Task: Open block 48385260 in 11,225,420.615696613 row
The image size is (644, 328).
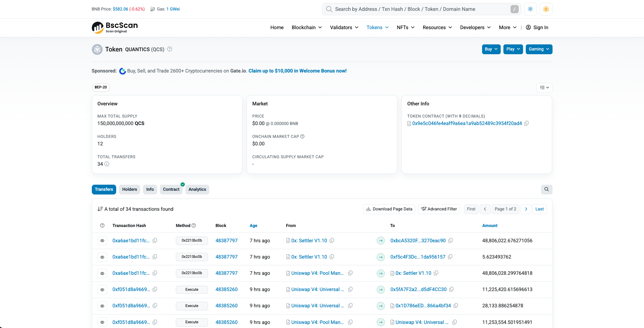Action: 227,289
